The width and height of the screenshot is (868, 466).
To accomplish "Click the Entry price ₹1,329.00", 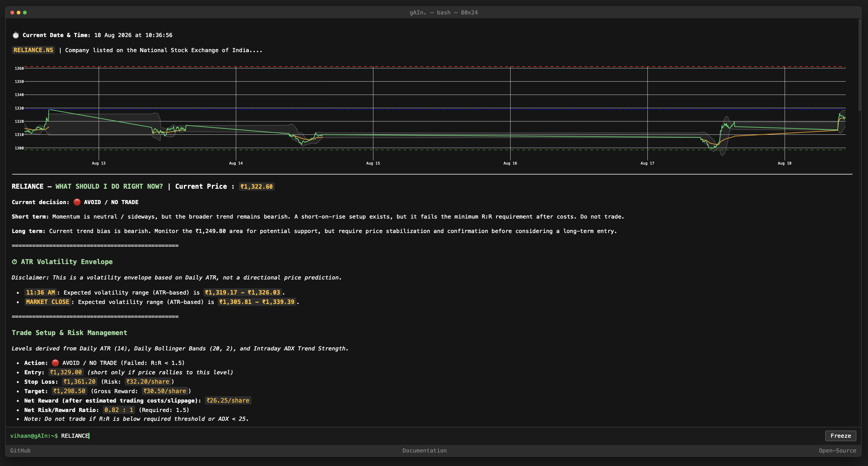I will 66,372.
